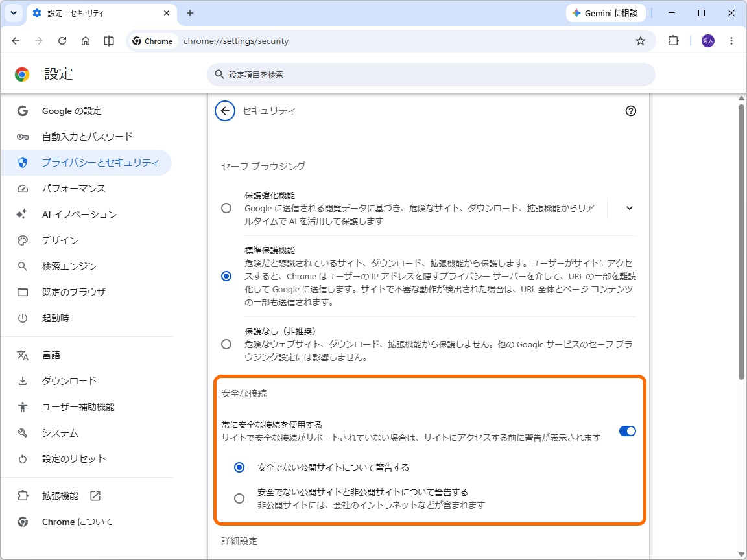Click the wrench システム icon
The height and width of the screenshot is (560, 747).
click(23, 433)
